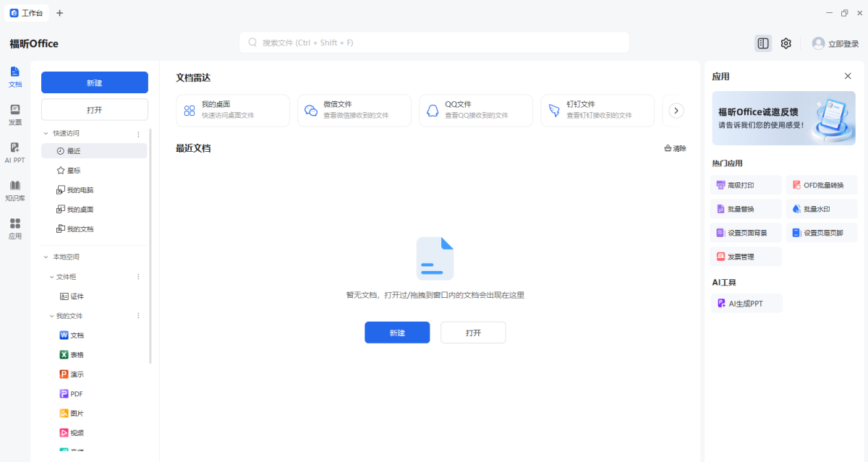868x462 pixels.
Task: Collapse the 本地空间 section
Action: (46, 257)
